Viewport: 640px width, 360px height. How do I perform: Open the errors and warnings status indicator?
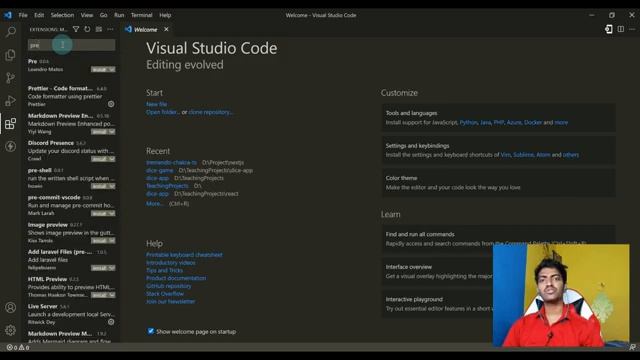pyautogui.click(x=18, y=347)
